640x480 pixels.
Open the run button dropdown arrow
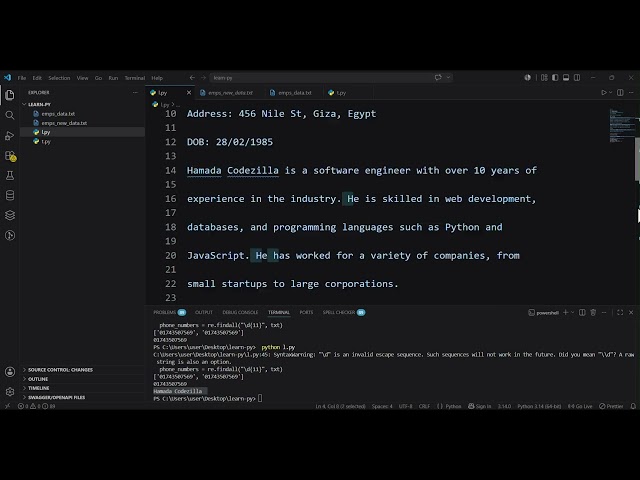[x=611, y=93]
